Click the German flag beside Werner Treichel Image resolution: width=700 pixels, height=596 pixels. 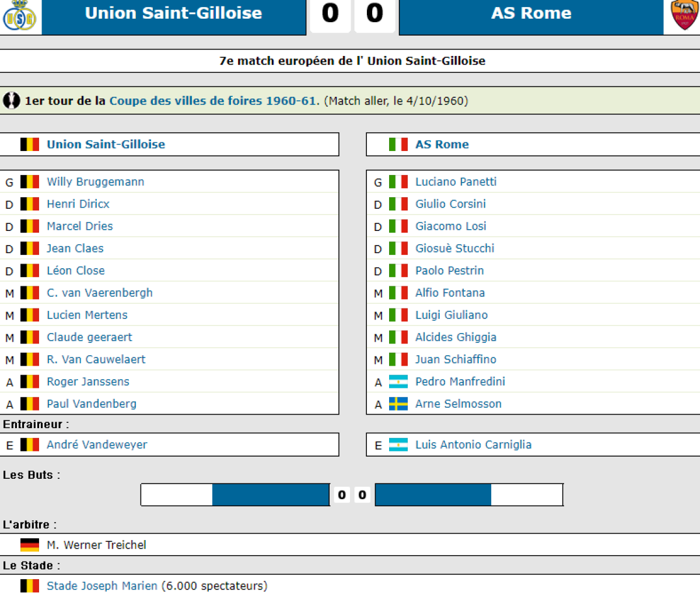(x=30, y=545)
